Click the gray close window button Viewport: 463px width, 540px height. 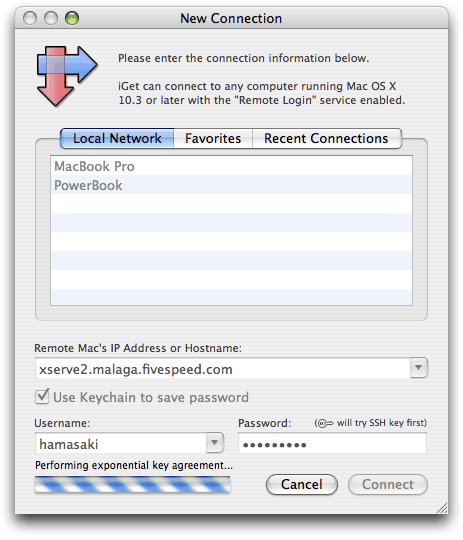30,18
